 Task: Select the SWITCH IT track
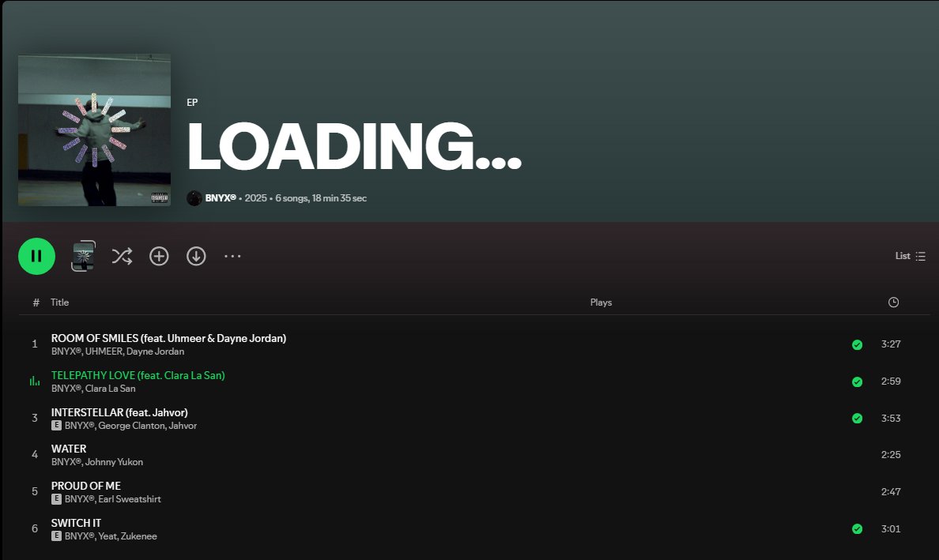pyautogui.click(x=76, y=523)
